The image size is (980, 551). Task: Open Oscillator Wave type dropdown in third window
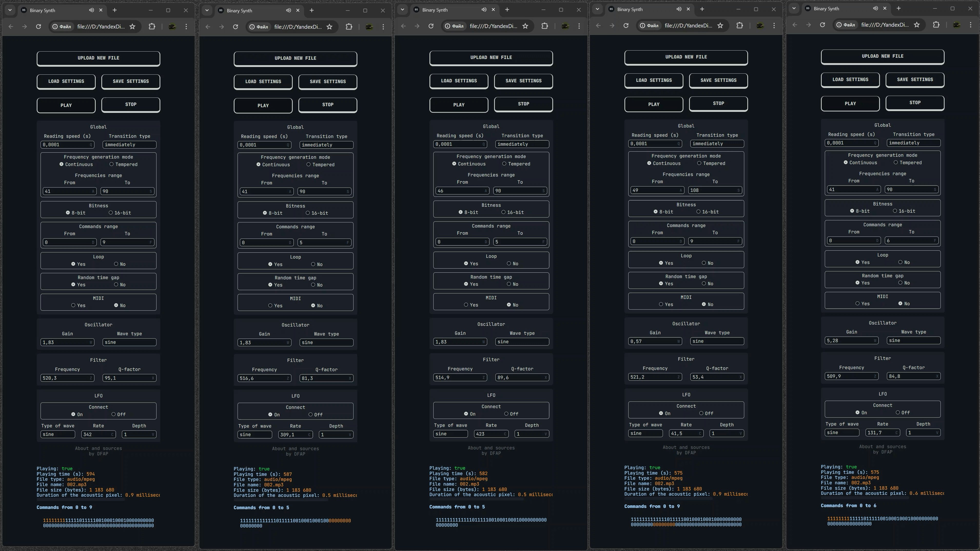[x=522, y=342]
